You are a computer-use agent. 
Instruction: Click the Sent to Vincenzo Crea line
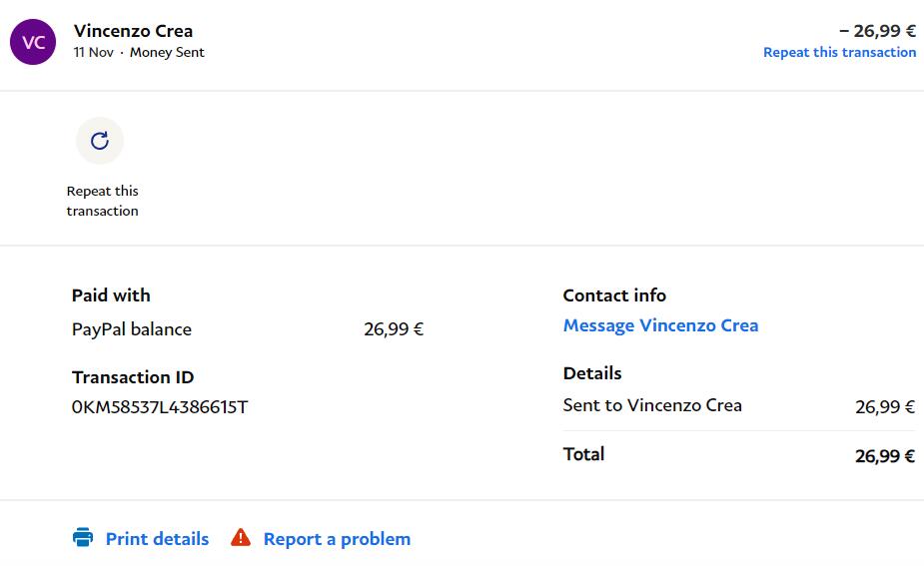(652, 405)
